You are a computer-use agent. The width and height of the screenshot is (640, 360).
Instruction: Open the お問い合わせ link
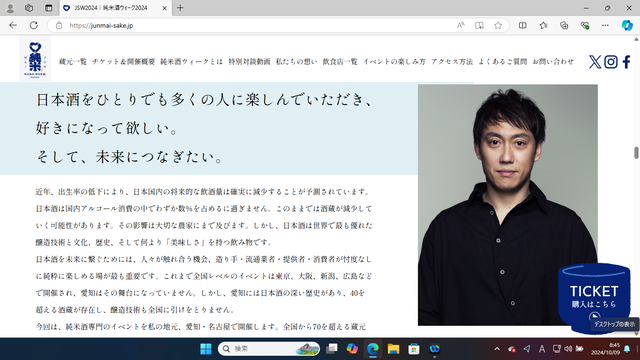[x=553, y=62]
